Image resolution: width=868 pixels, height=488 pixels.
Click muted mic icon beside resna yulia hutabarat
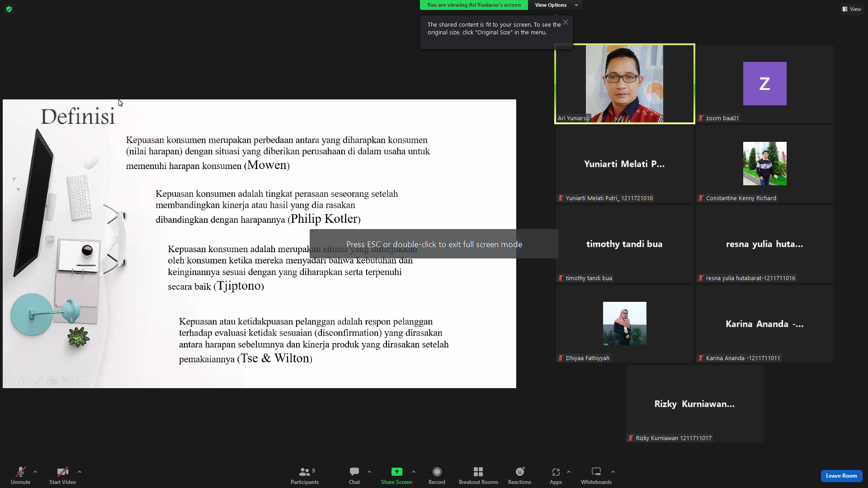coord(701,278)
